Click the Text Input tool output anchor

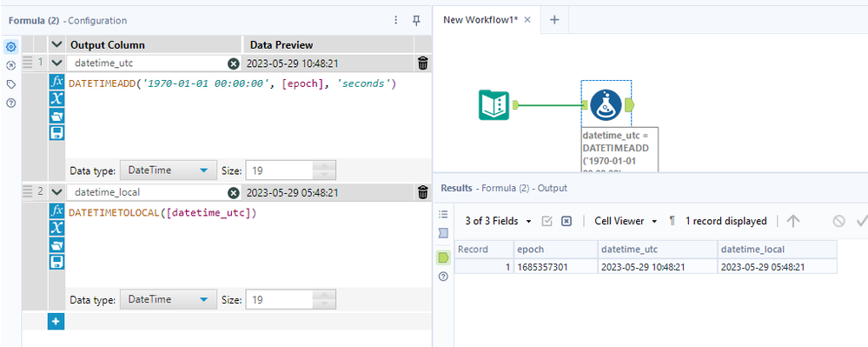tap(515, 104)
